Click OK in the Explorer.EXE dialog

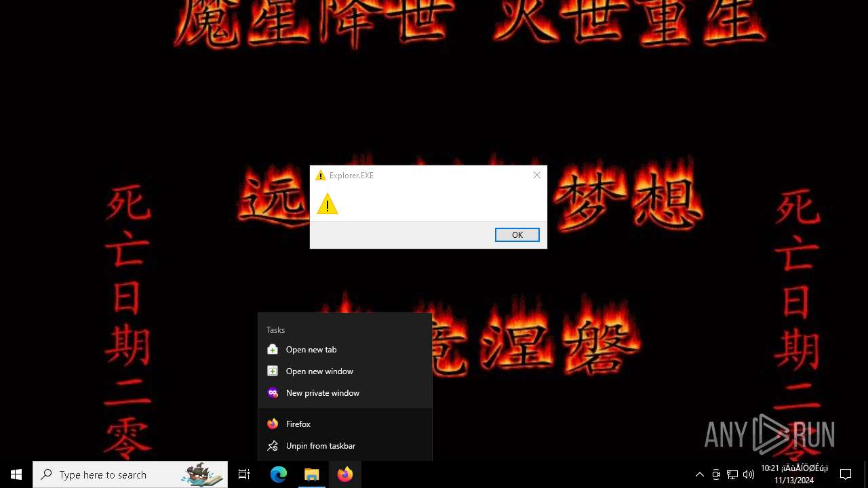(x=517, y=235)
